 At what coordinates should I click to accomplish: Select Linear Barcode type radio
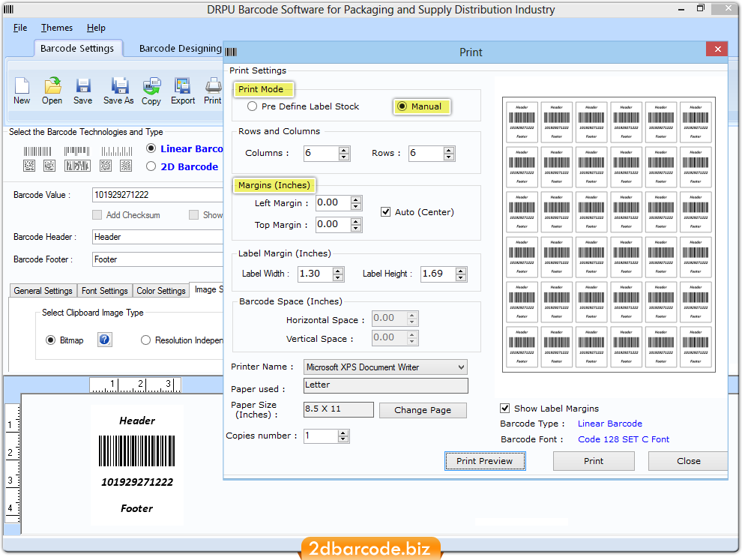pos(151,148)
